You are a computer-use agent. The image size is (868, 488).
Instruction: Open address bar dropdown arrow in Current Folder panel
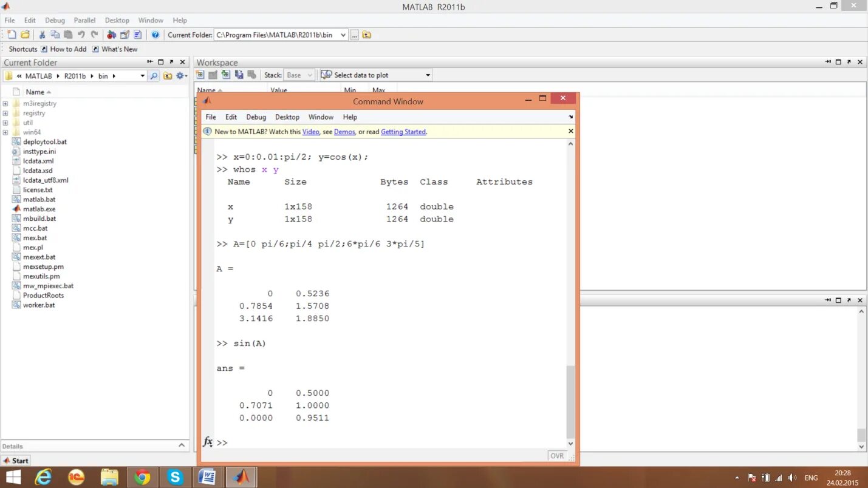(x=143, y=76)
